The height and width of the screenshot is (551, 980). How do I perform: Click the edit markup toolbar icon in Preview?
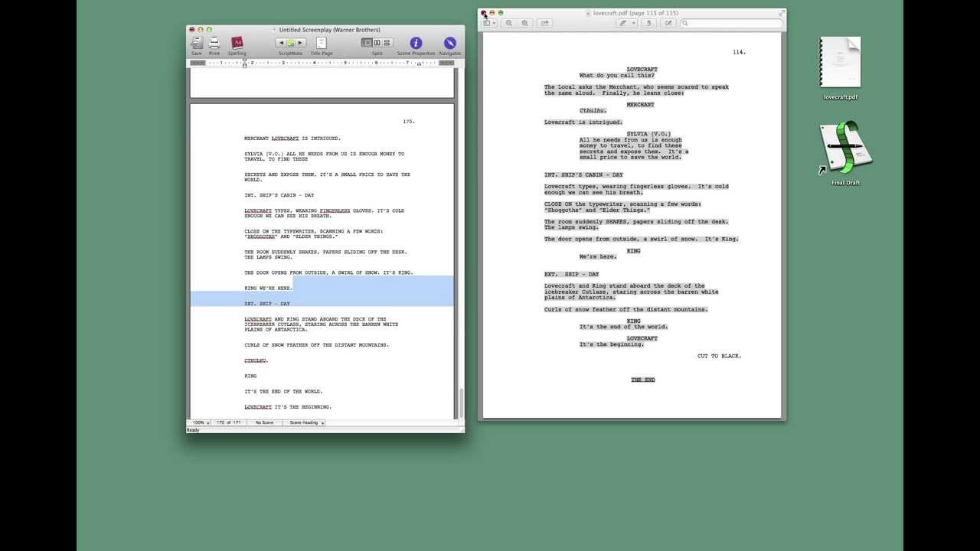(x=668, y=23)
